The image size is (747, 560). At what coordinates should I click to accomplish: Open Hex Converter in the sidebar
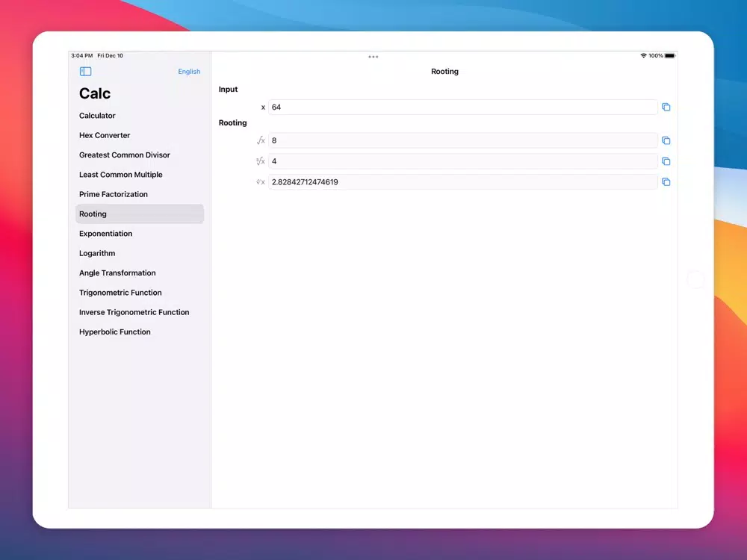(140, 135)
